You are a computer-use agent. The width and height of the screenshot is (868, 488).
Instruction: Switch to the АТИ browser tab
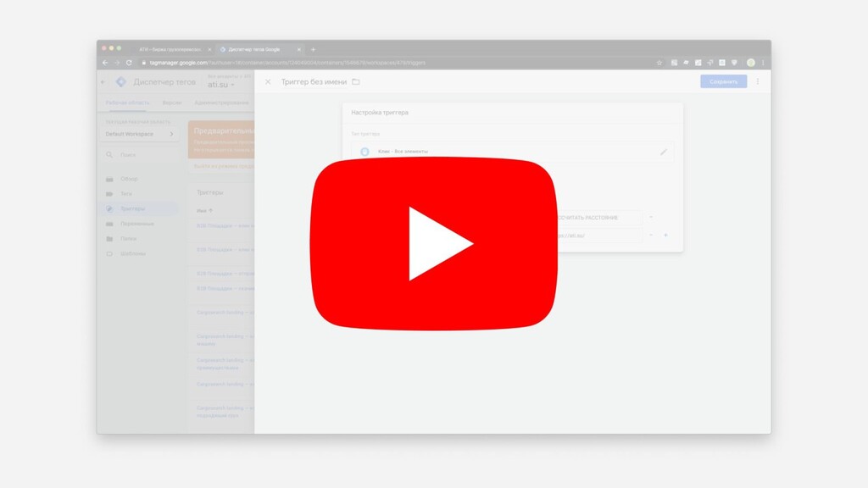click(170, 49)
